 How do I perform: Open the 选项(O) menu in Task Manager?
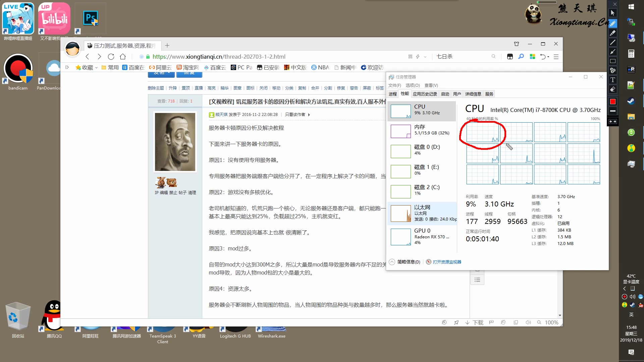coord(412,85)
